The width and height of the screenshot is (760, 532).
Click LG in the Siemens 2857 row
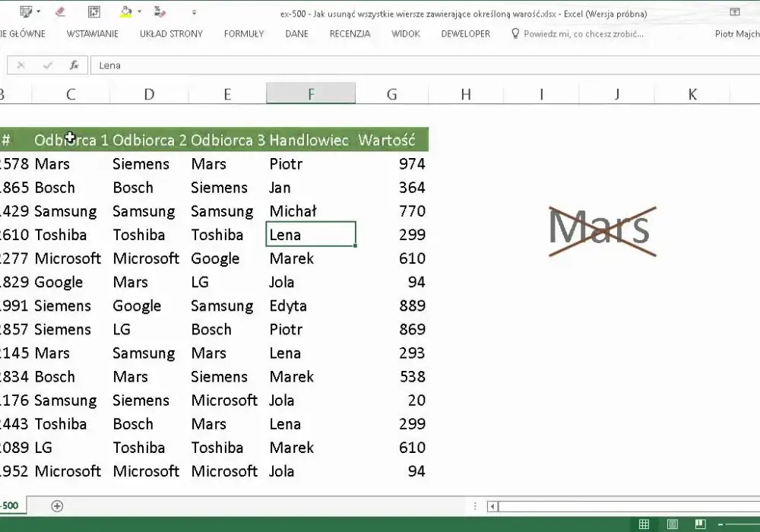click(149, 330)
